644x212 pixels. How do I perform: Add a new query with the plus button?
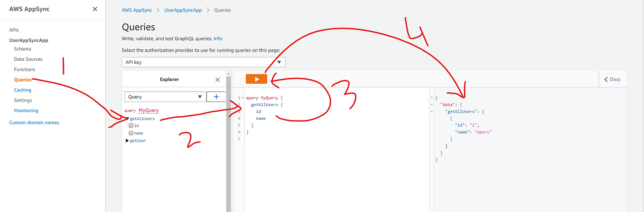(216, 97)
